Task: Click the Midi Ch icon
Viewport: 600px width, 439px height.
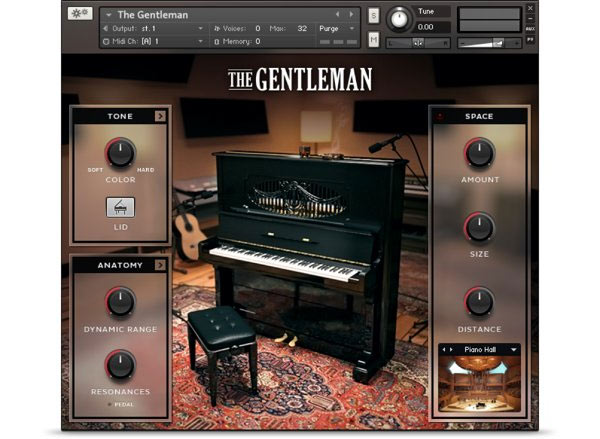Action: [x=106, y=41]
